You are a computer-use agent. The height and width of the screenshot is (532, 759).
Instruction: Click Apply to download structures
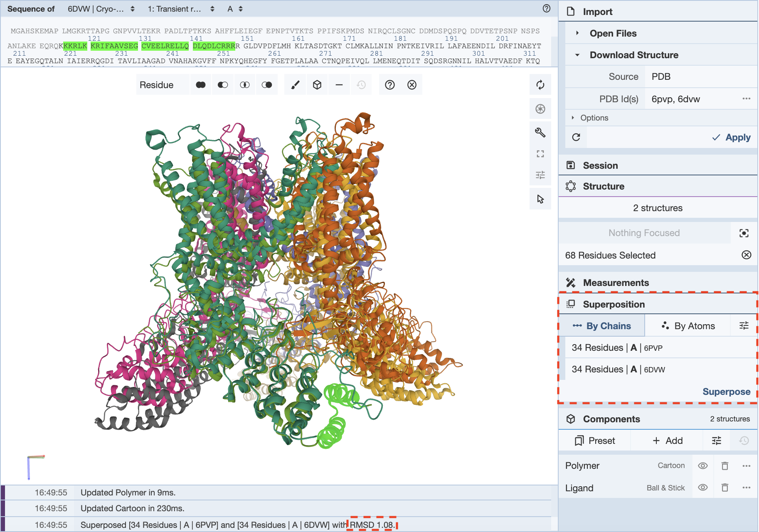pyautogui.click(x=732, y=137)
